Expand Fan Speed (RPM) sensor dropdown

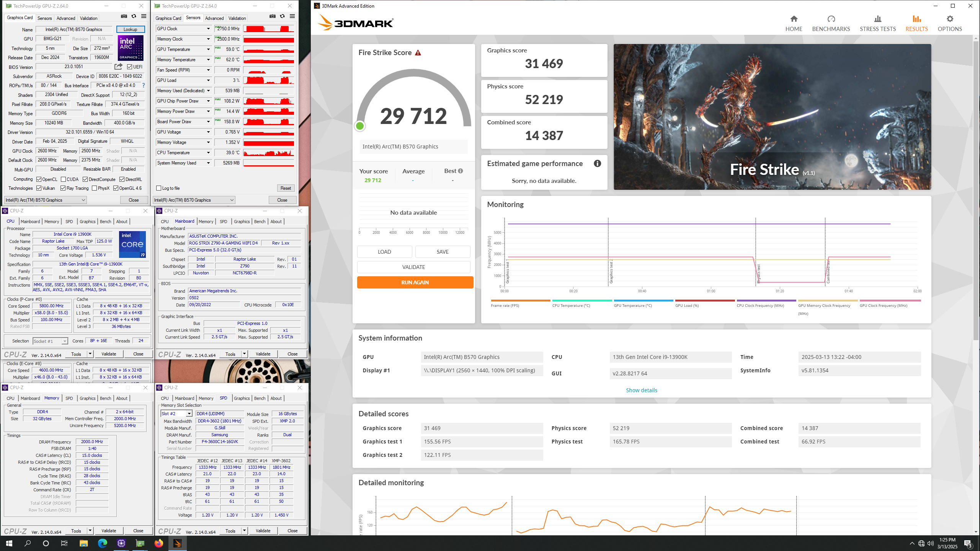point(208,70)
